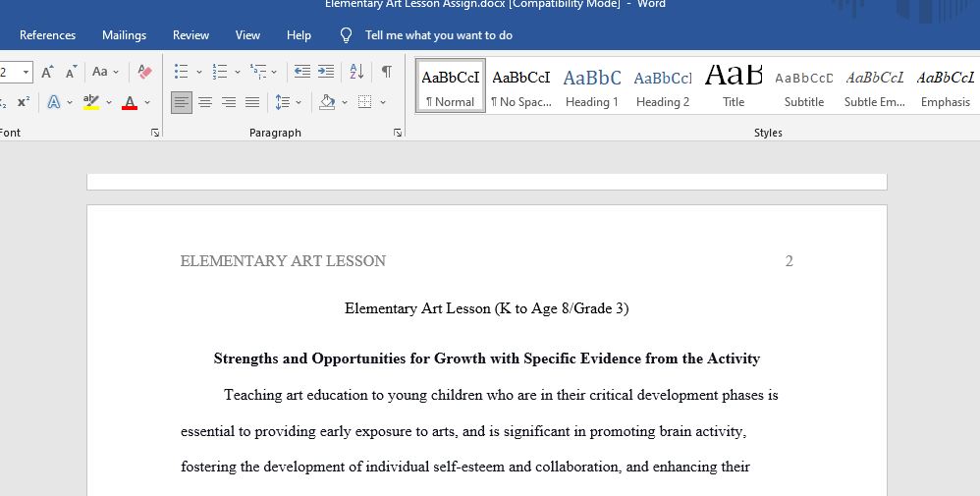The height and width of the screenshot is (496, 980).
Task: Expand the shading color dropdown arrow
Action: 344,102
